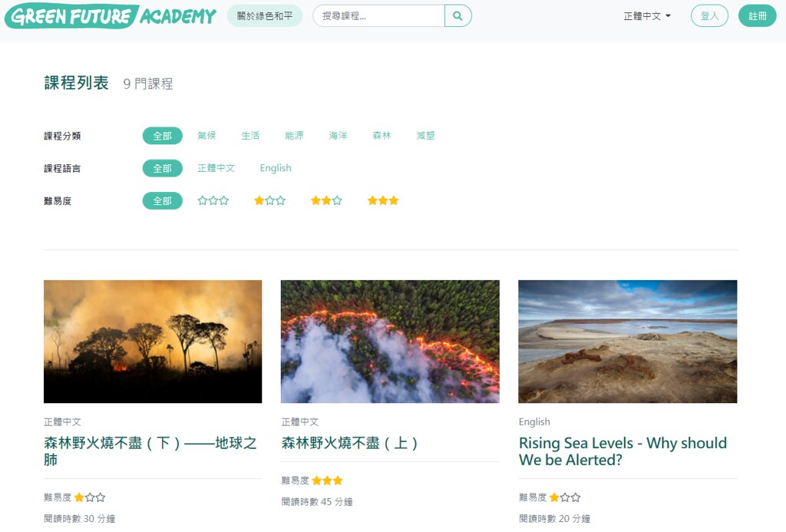Screen dimensions: 786x532
Task: Filter courses by English language
Action: [x=276, y=168]
